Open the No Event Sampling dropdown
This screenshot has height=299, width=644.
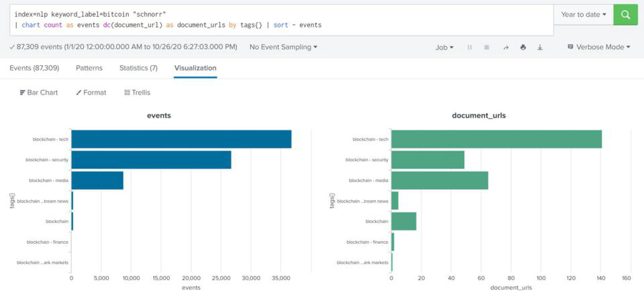pos(283,47)
